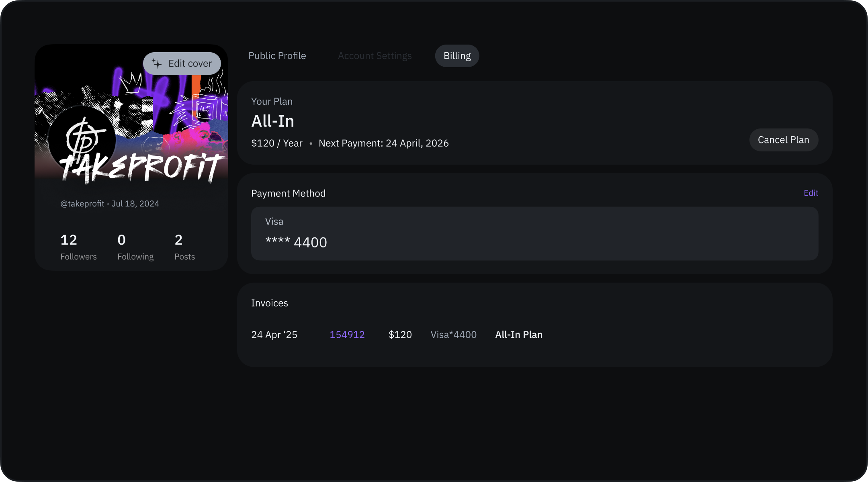This screenshot has height=482, width=868.
Task: Open invoice number 154912
Action: 347,335
